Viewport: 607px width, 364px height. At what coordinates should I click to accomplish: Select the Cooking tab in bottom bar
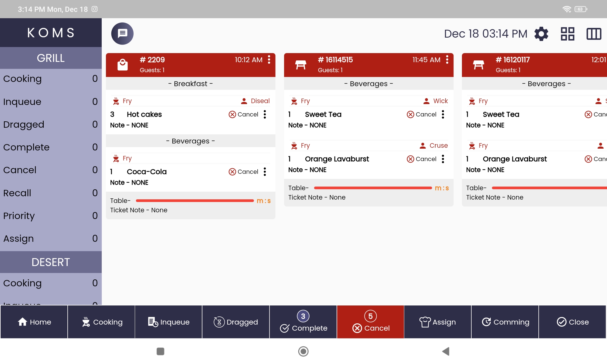pos(101,322)
